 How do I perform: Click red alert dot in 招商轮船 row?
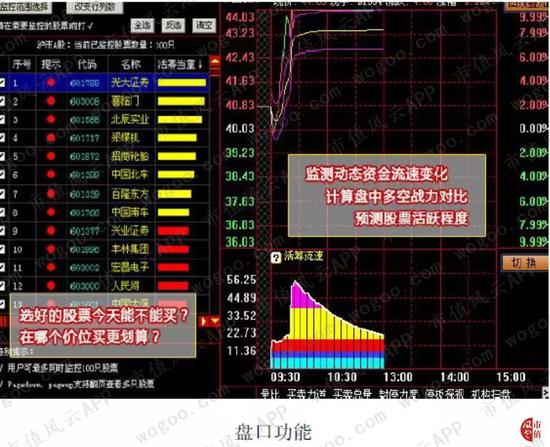(51, 156)
